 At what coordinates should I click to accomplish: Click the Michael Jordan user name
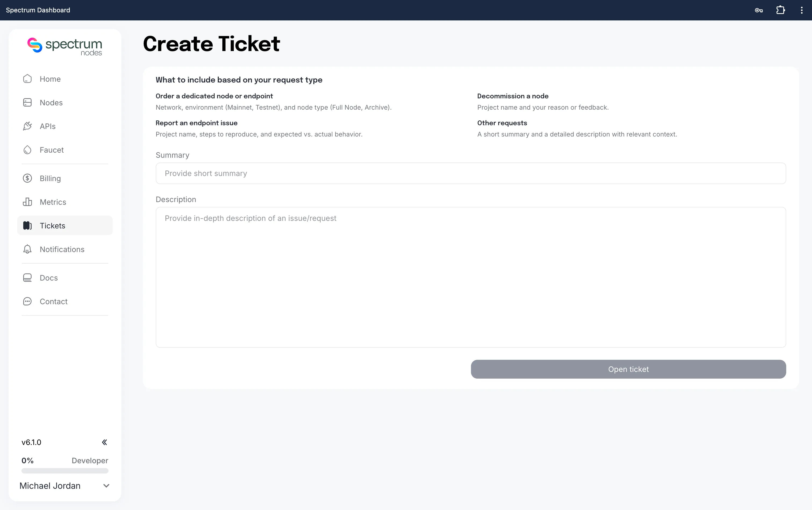click(50, 486)
